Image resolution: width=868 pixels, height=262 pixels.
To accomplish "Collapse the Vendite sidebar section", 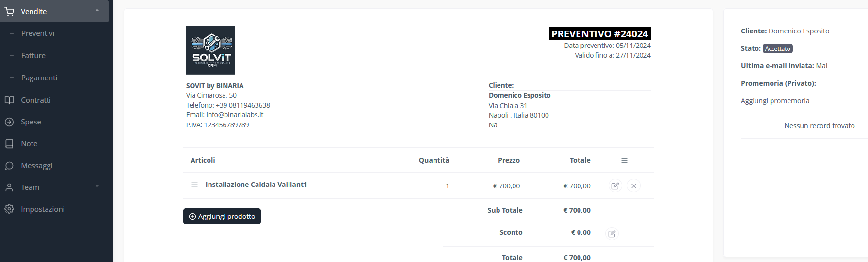I will pyautogui.click(x=97, y=11).
